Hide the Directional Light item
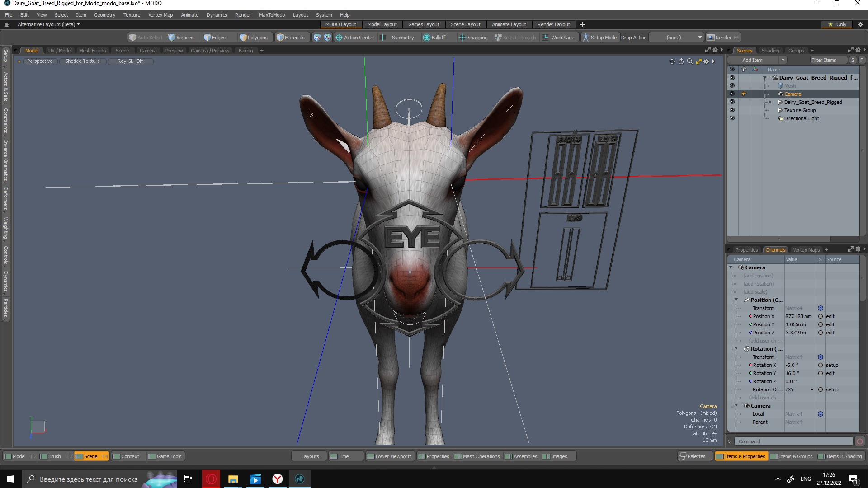This screenshot has width=868, height=488. coord(732,118)
